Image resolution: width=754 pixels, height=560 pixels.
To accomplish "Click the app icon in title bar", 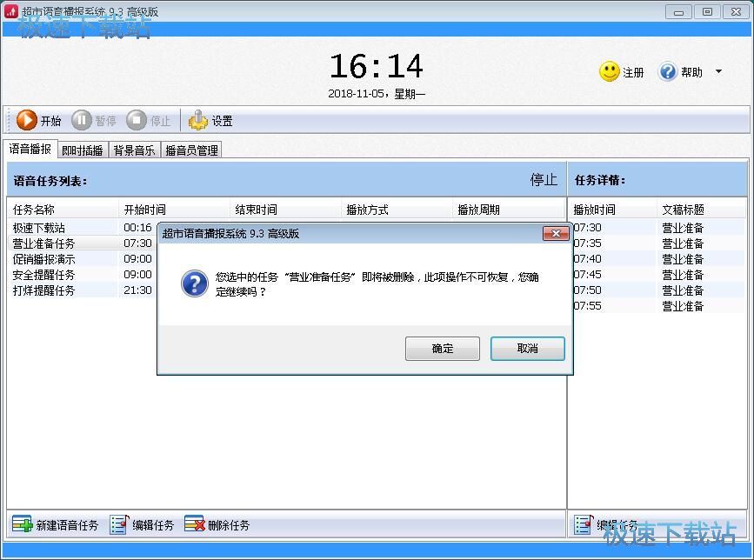I will tap(11, 11).
